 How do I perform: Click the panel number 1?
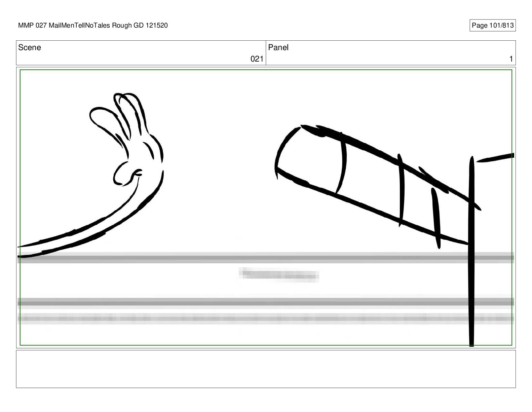click(x=511, y=59)
